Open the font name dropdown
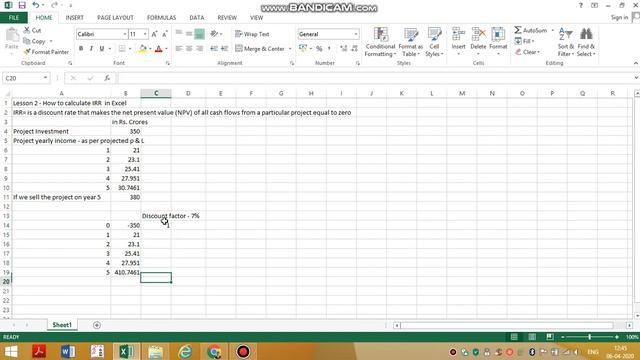 [x=125, y=34]
